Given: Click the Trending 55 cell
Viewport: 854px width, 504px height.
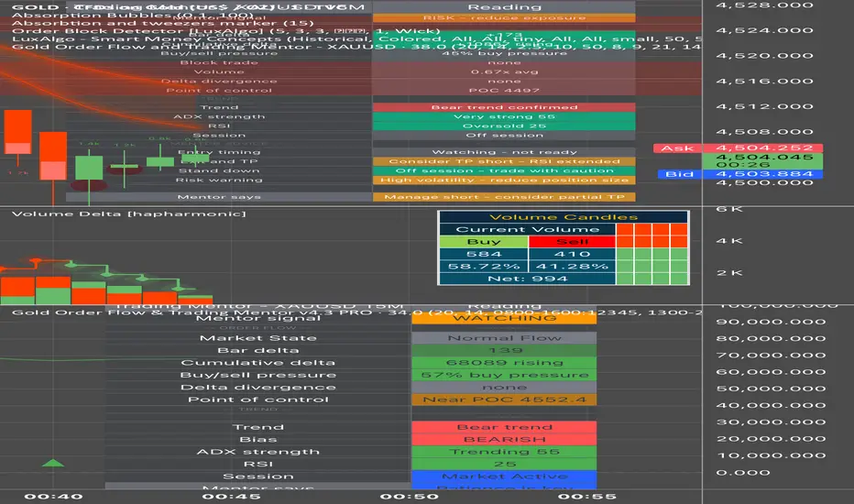Looking at the screenshot, I should (504, 452).
